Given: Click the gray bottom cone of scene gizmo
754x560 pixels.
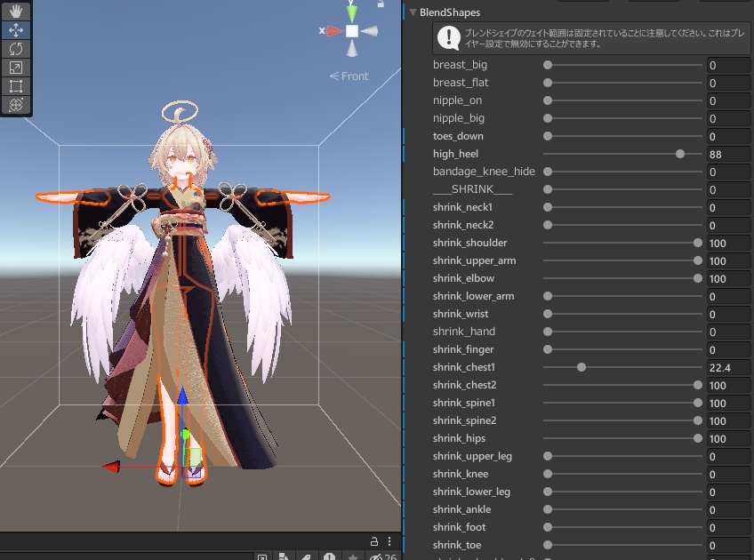Looking at the screenshot, I should 352,49.
